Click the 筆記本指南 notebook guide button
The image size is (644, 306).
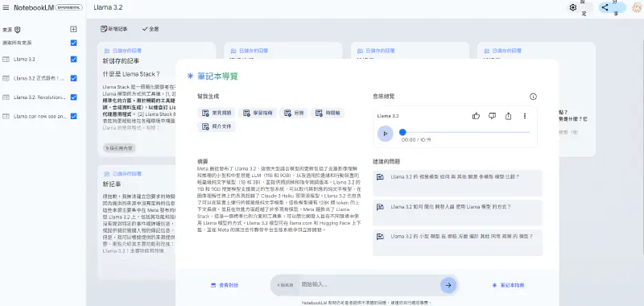pos(508,285)
